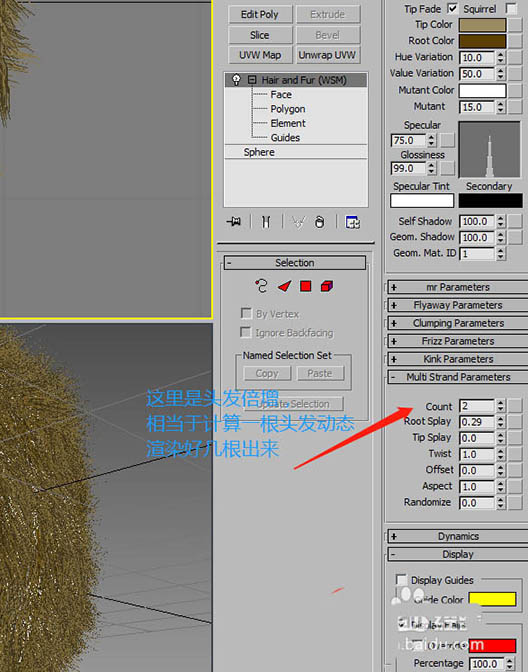Screen dimensions: 528x672
Task: Select Face in modifier stack
Action: click(281, 94)
